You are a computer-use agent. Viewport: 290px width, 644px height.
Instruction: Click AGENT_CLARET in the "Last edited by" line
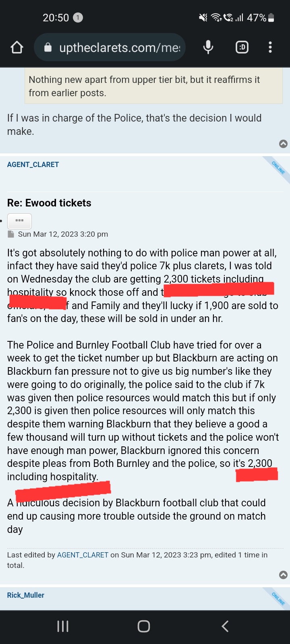coord(83,555)
